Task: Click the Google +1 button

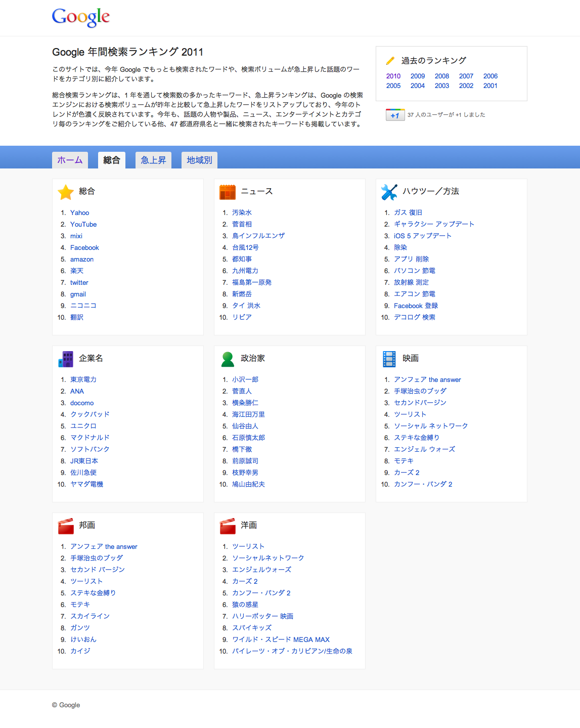Action: (x=395, y=115)
